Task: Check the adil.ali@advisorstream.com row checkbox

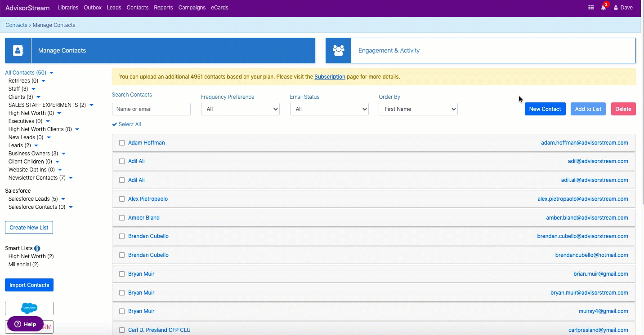Action: (122, 180)
